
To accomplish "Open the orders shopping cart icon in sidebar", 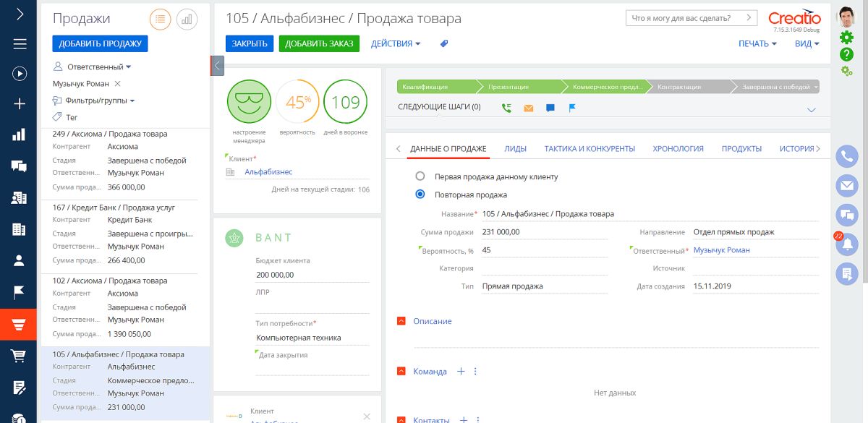I will (x=20, y=355).
